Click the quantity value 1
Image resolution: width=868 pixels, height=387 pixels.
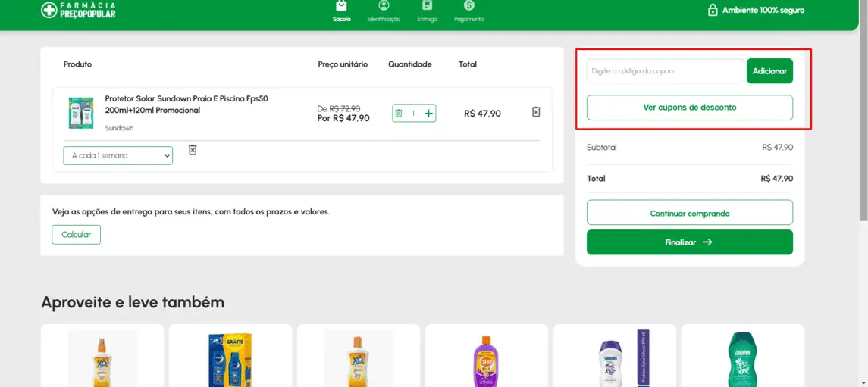(413, 114)
